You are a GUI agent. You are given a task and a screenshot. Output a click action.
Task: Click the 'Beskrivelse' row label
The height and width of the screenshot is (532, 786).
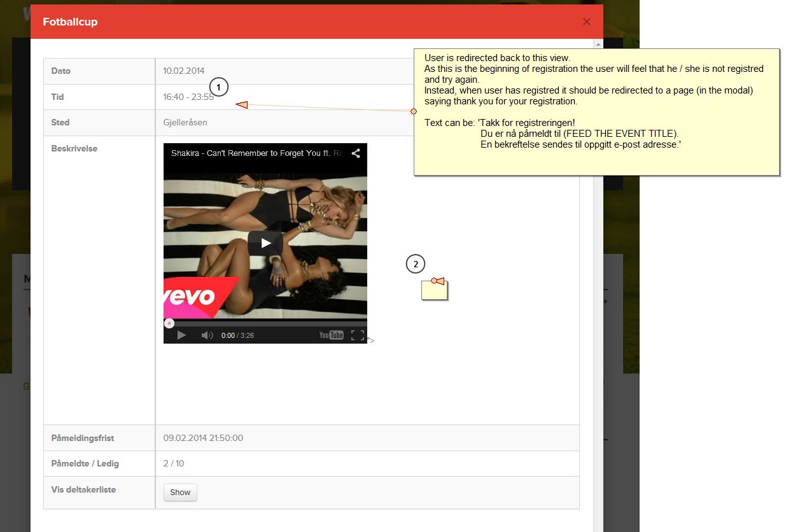[74, 149]
